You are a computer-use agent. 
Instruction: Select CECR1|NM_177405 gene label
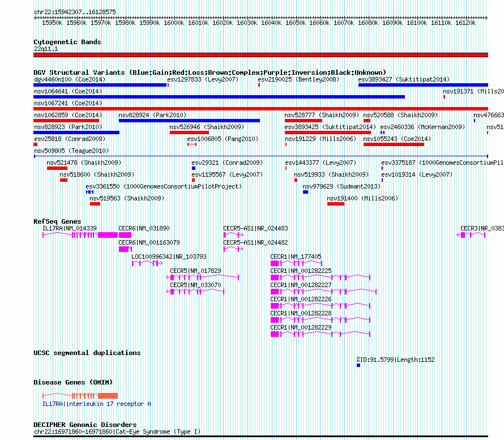coord(296,257)
